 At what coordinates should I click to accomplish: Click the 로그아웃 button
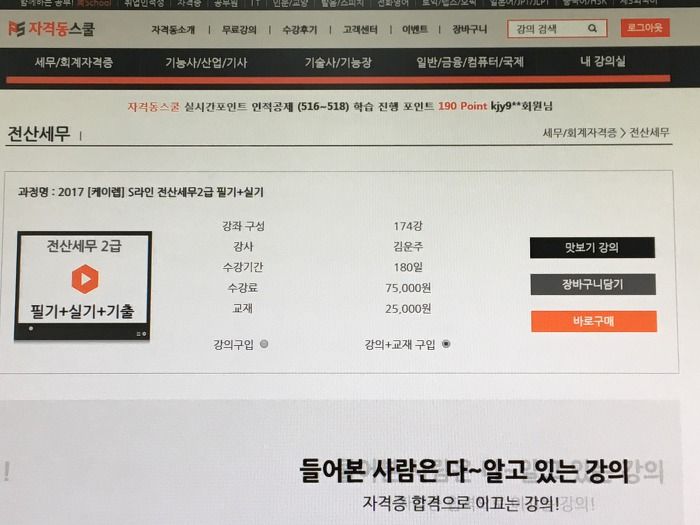pos(645,28)
